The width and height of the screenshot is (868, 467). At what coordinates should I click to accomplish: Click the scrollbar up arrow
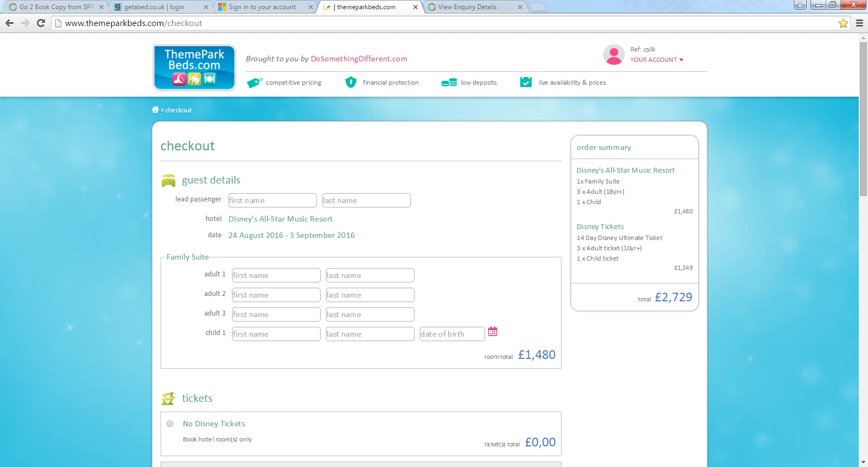tap(863, 38)
